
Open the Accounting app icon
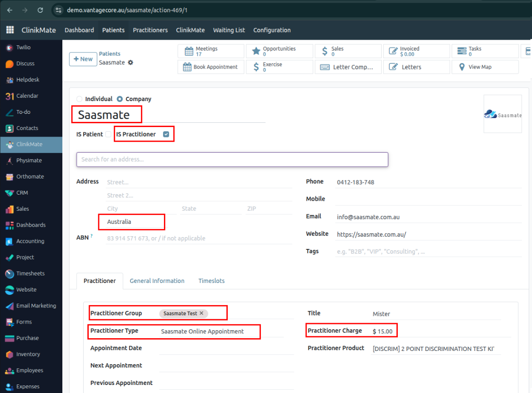pos(9,241)
